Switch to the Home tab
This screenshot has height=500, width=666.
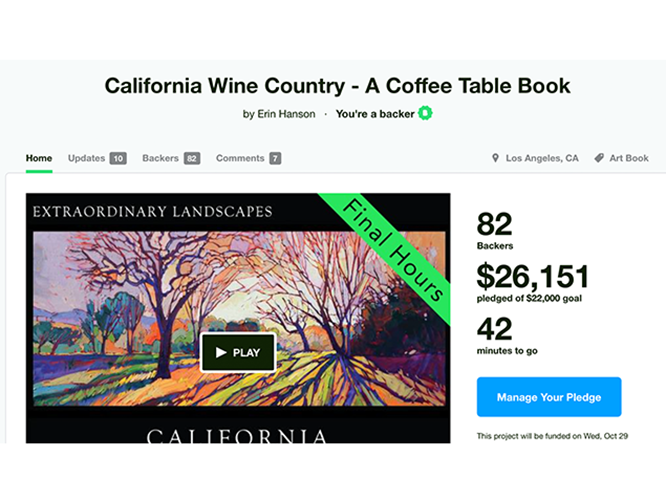point(39,158)
